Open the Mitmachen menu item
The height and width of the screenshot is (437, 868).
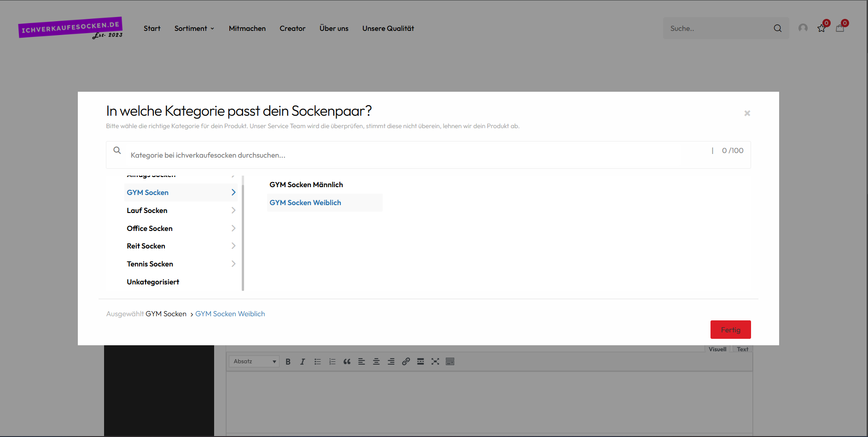click(x=247, y=29)
